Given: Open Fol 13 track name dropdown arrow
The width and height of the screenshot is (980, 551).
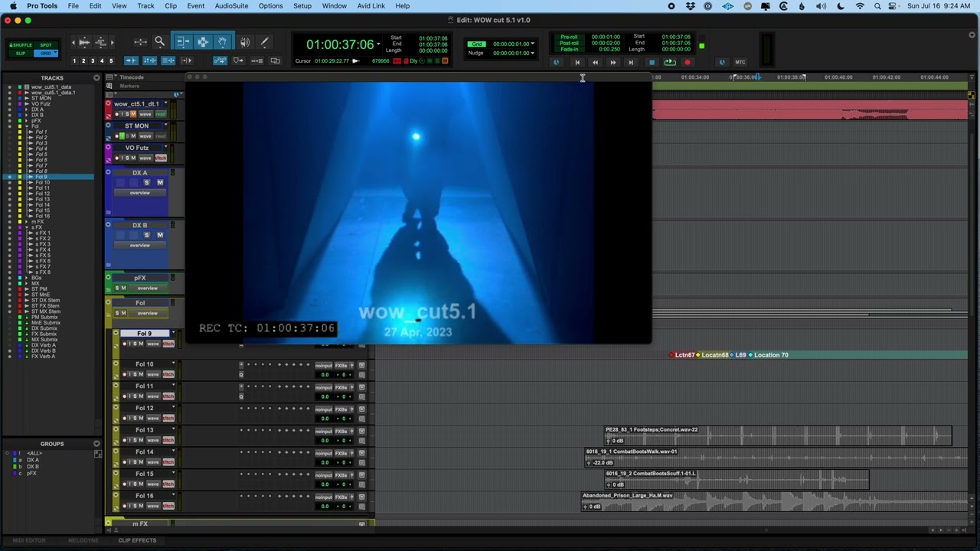Looking at the screenshot, I should [174, 429].
